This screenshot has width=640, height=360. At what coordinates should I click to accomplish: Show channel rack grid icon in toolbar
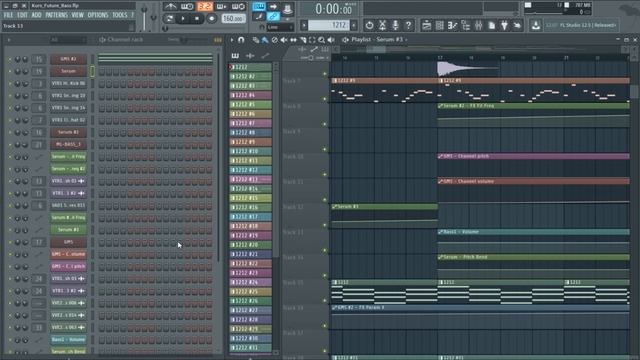440,25
